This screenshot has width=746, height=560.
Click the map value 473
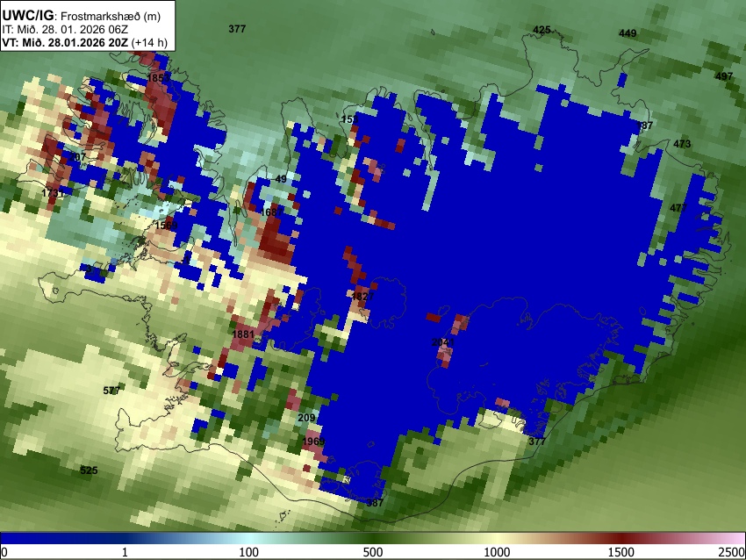click(x=682, y=144)
